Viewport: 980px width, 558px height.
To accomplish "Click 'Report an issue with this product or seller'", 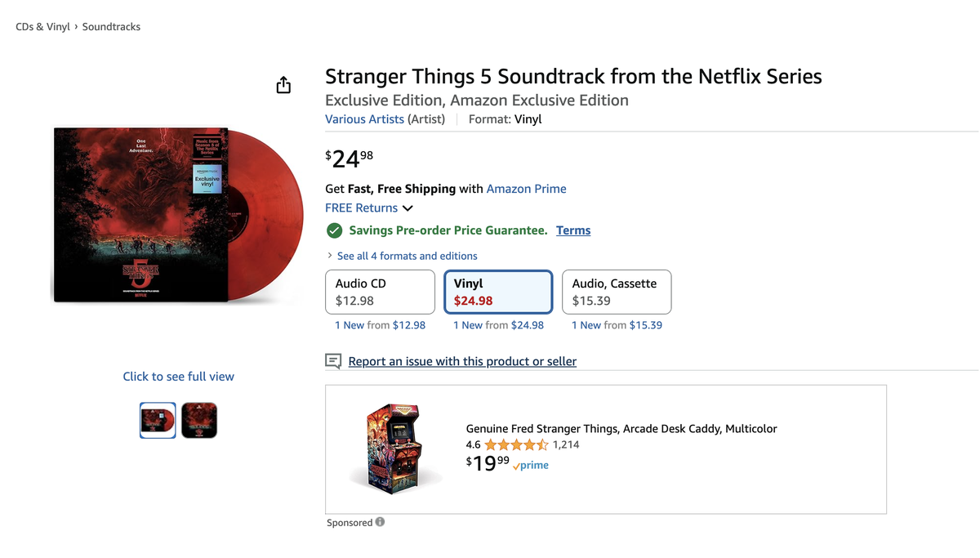I will pos(462,361).
